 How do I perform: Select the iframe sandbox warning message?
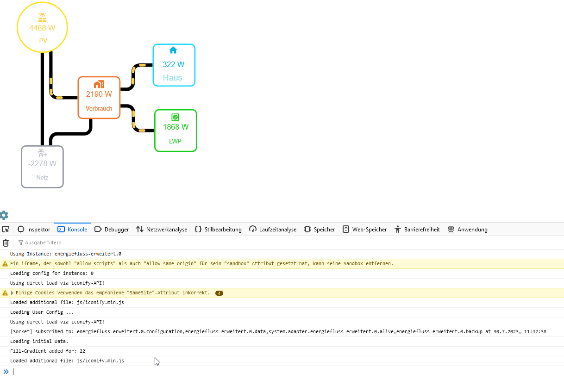pos(202,263)
